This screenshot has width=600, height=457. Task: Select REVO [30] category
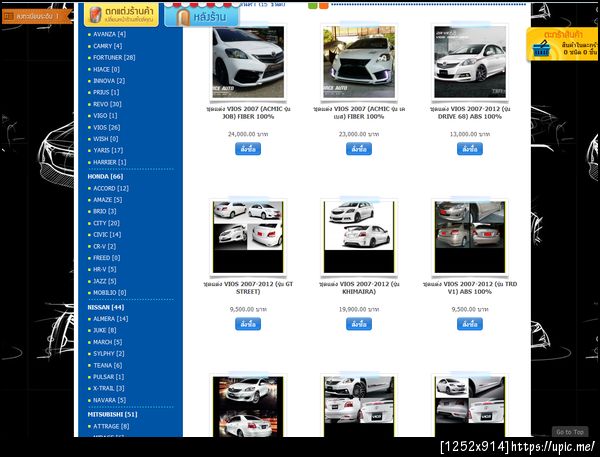pyautogui.click(x=107, y=104)
